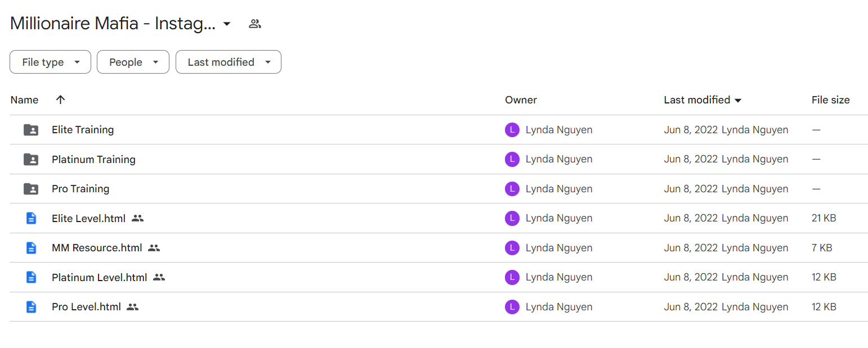Click the File size column header

[830, 100]
